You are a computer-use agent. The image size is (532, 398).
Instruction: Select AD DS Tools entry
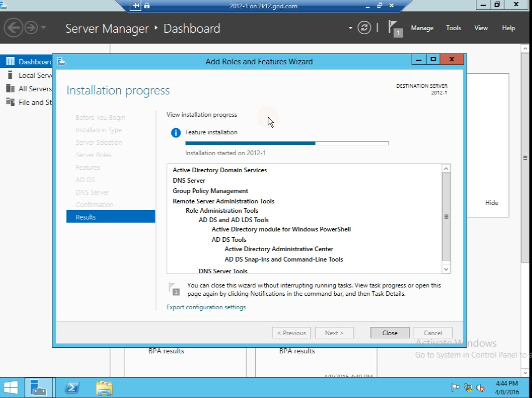pos(229,240)
